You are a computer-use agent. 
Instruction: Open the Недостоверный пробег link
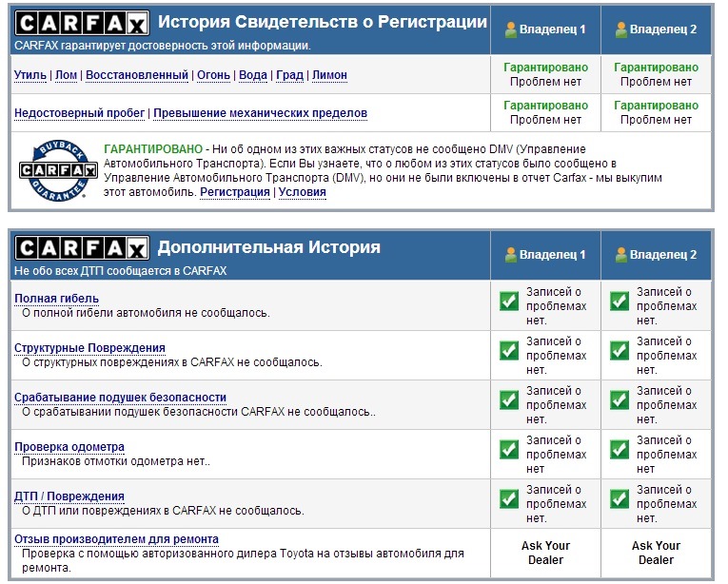tap(79, 113)
